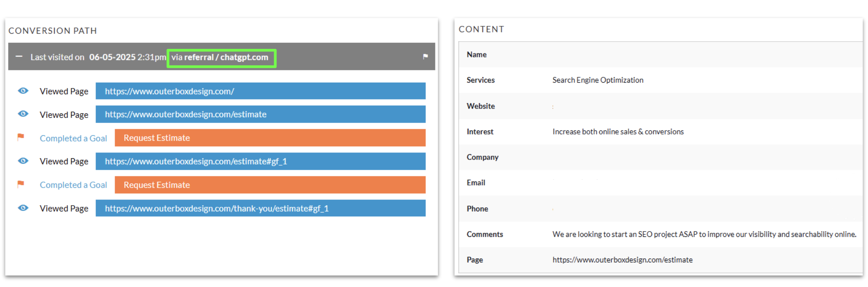The width and height of the screenshot is (868, 287).
Task: Open the thank-you/estimate#gf_1 URL bar
Action: (260, 208)
